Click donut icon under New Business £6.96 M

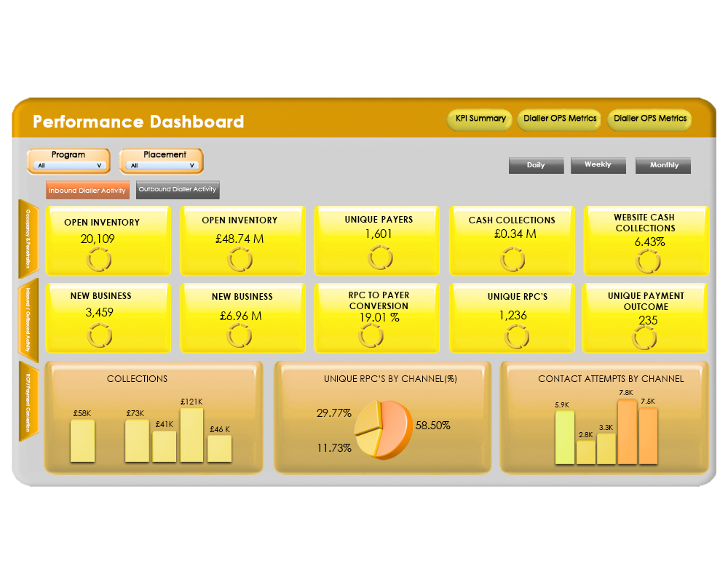pyautogui.click(x=240, y=336)
